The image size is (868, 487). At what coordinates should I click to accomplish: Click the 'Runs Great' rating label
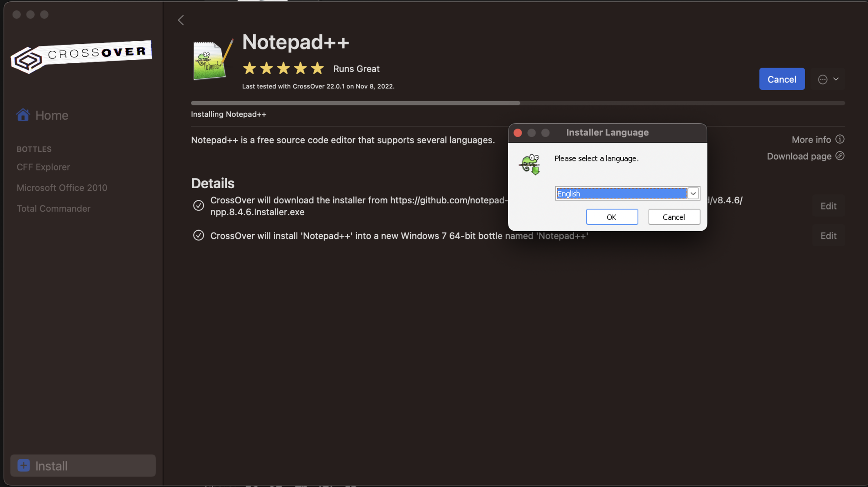coord(356,69)
